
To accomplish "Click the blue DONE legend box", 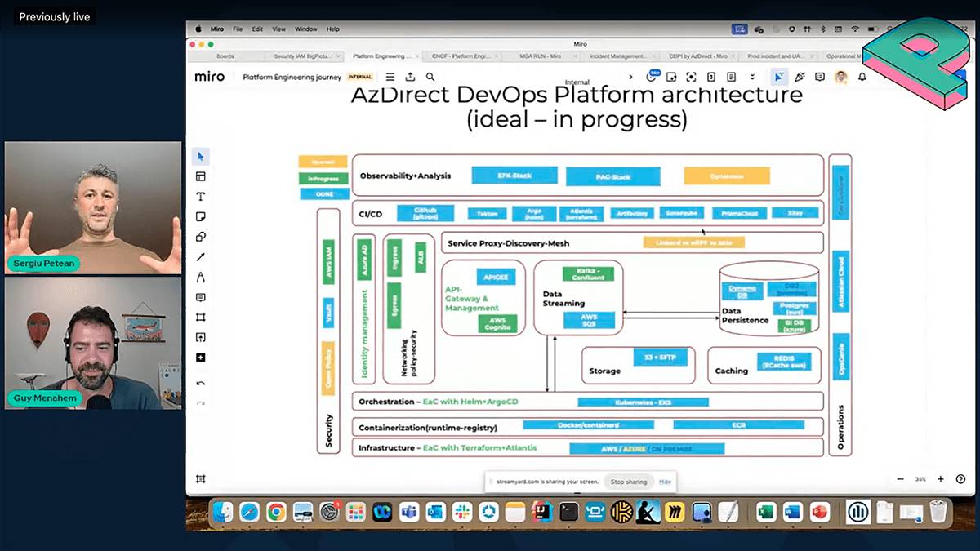I will click(x=323, y=194).
